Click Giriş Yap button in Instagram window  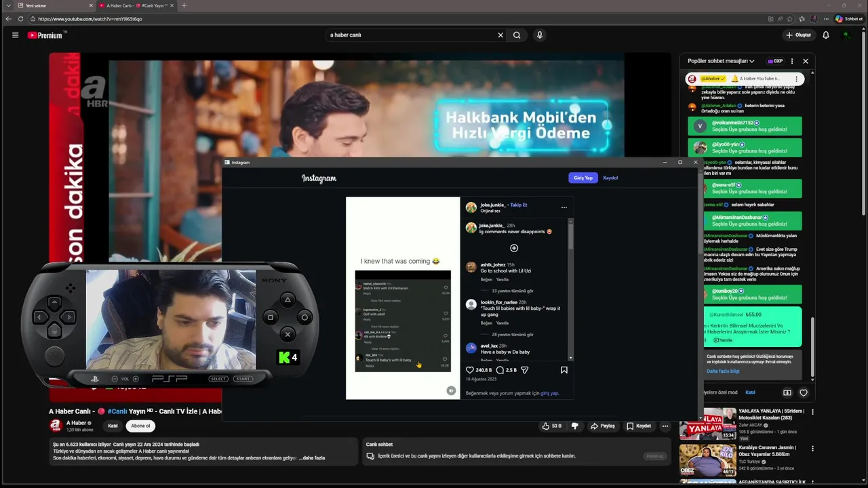[x=583, y=178]
